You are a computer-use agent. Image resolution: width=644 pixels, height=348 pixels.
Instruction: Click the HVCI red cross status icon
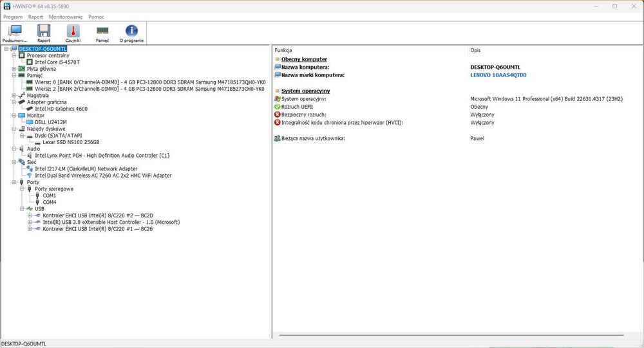pyautogui.click(x=277, y=122)
